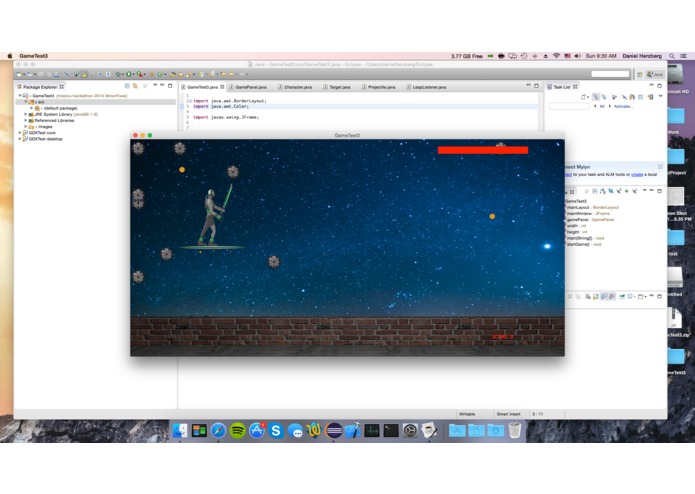
Task: Collapse the GameTest3 project tree node
Action: pyautogui.click(x=20, y=96)
